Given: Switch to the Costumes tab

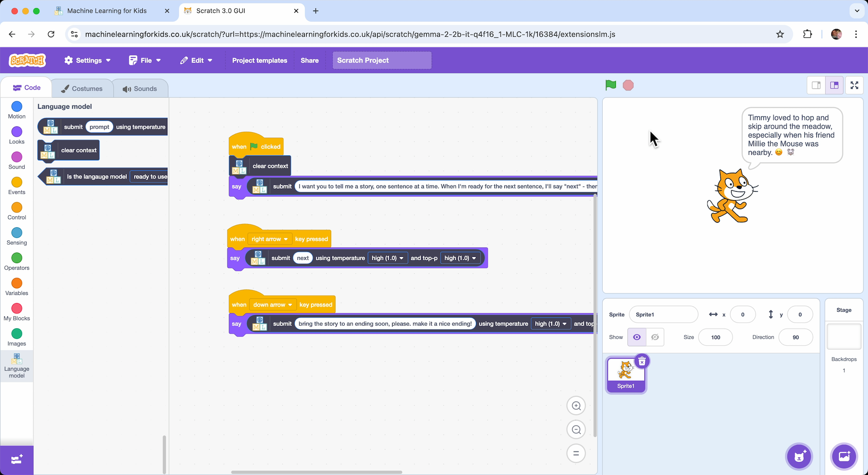Looking at the screenshot, I should pyautogui.click(x=82, y=89).
